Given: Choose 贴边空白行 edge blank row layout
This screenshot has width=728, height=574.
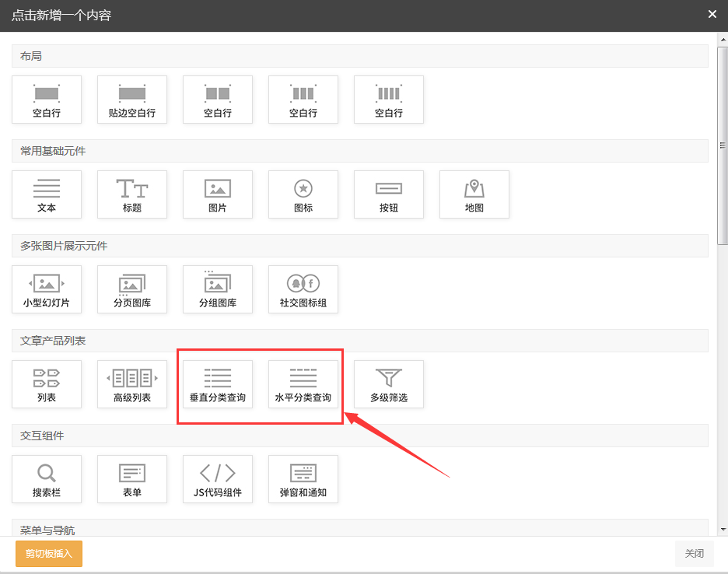Looking at the screenshot, I should tap(132, 100).
